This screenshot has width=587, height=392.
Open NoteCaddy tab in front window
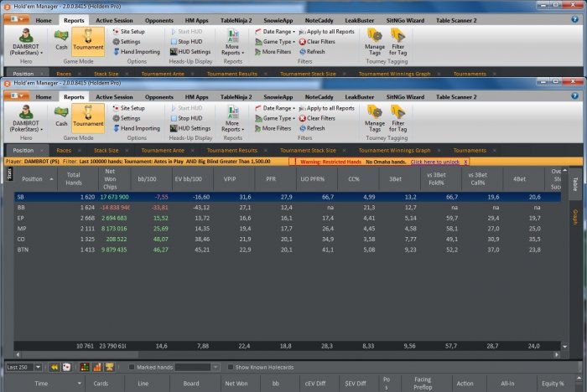[x=319, y=97]
